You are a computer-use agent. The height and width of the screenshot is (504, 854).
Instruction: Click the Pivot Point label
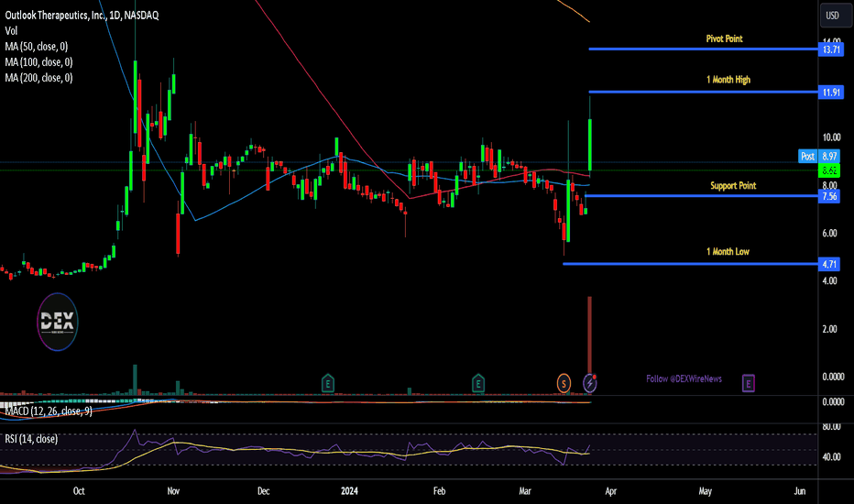tap(725, 38)
